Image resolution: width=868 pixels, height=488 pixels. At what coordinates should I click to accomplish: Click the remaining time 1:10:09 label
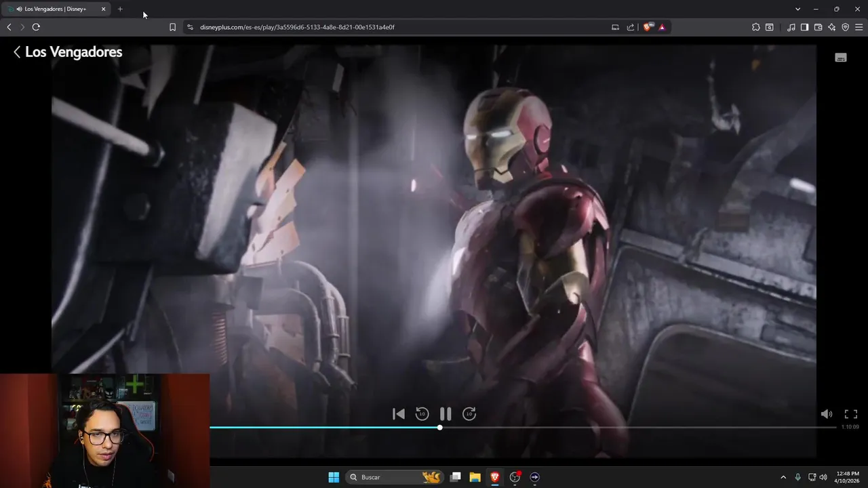click(850, 427)
